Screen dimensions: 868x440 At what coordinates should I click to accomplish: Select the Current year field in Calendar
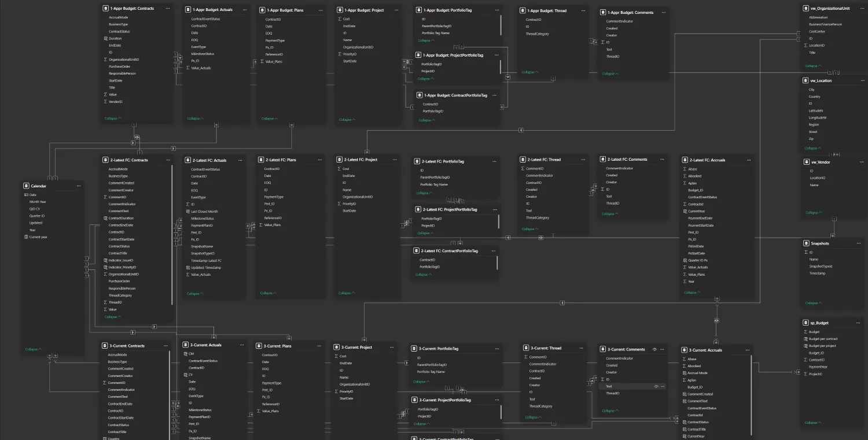pos(38,237)
